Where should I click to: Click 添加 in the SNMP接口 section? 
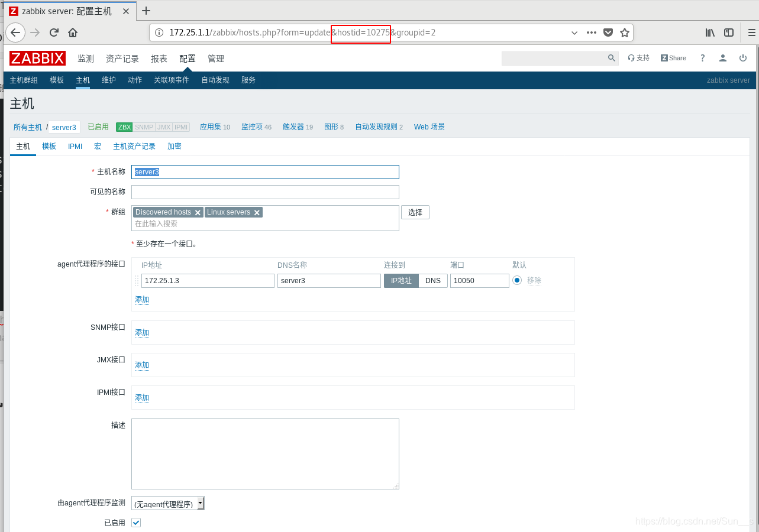[142, 333]
